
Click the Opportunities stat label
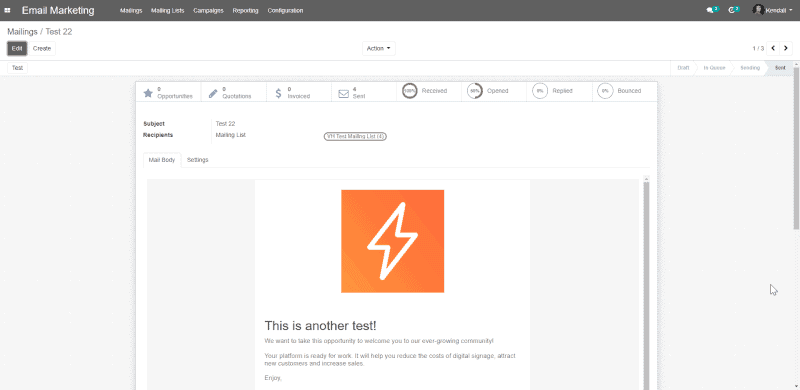(175, 96)
